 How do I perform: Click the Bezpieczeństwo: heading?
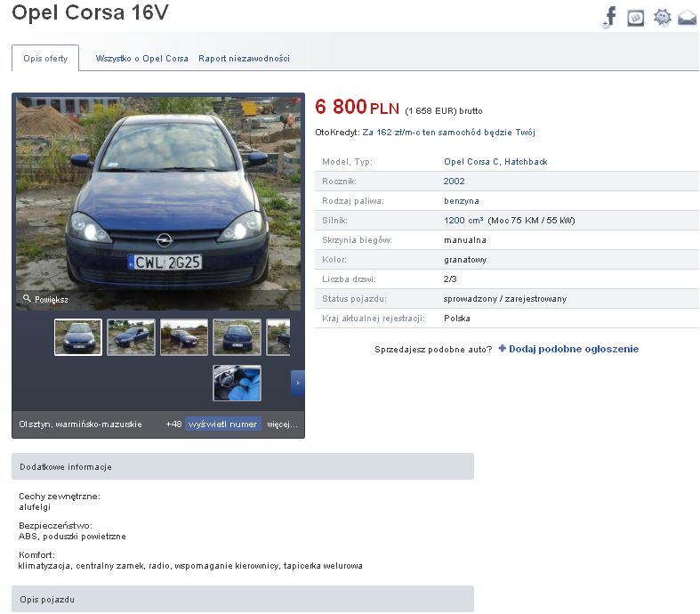coord(55,526)
